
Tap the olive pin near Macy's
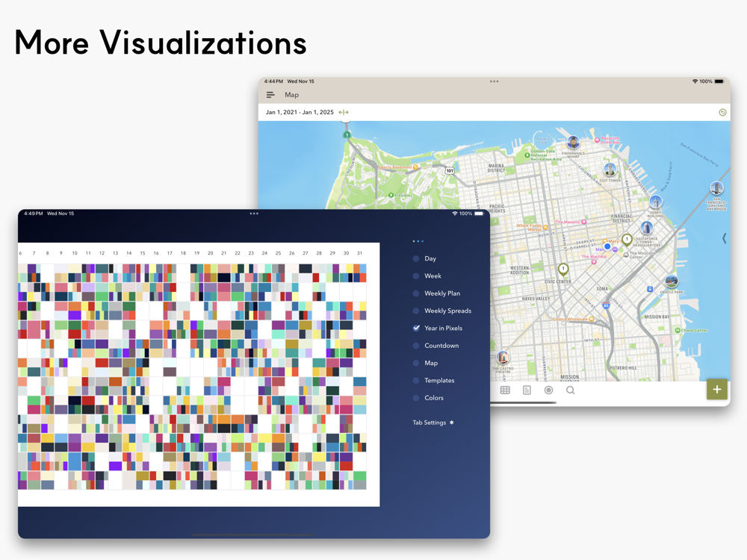click(x=627, y=240)
